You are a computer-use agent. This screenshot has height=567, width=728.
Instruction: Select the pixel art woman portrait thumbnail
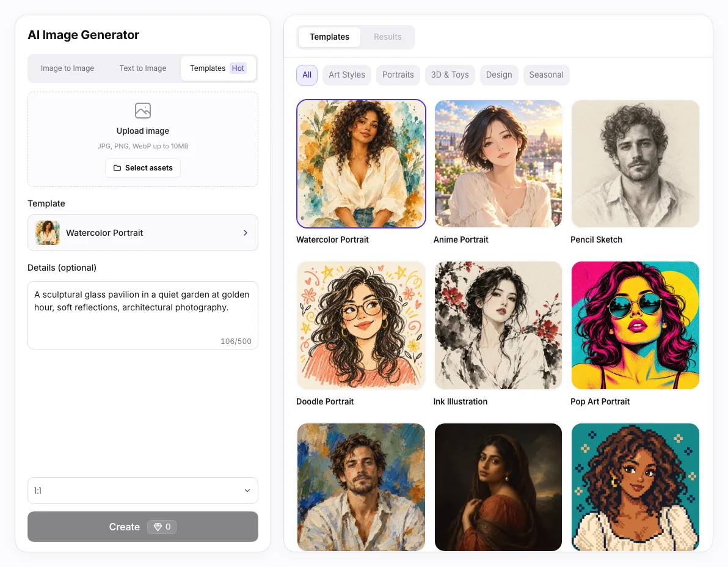[635, 487]
